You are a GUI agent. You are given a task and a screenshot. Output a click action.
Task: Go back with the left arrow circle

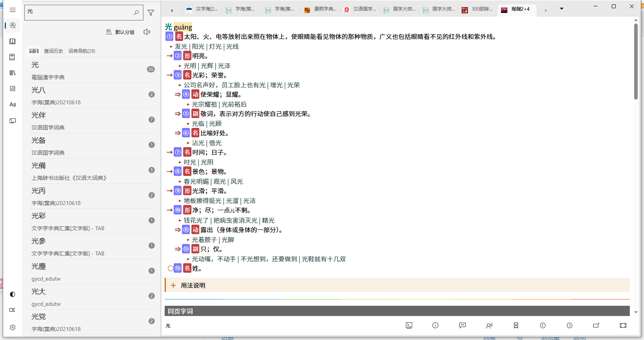click(x=543, y=325)
